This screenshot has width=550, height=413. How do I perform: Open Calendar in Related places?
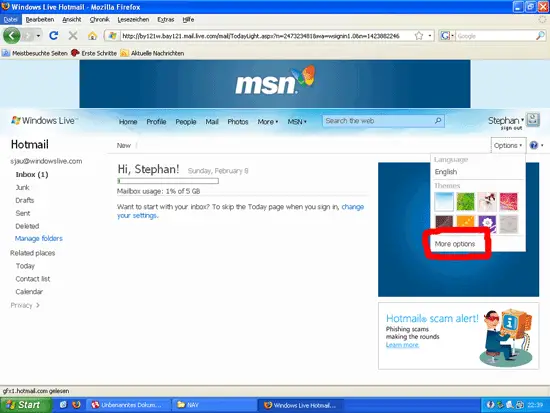tap(29, 292)
